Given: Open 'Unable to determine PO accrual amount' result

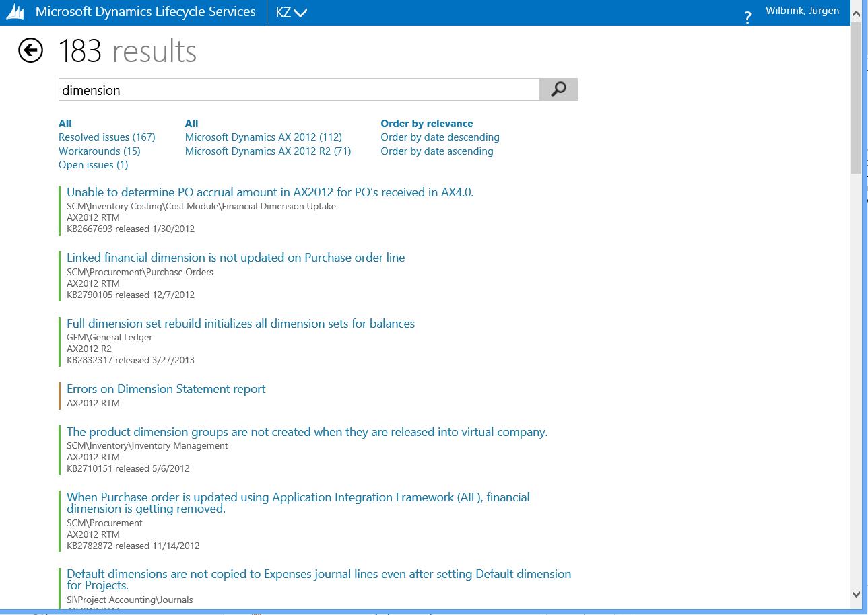Looking at the screenshot, I should [x=270, y=192].
